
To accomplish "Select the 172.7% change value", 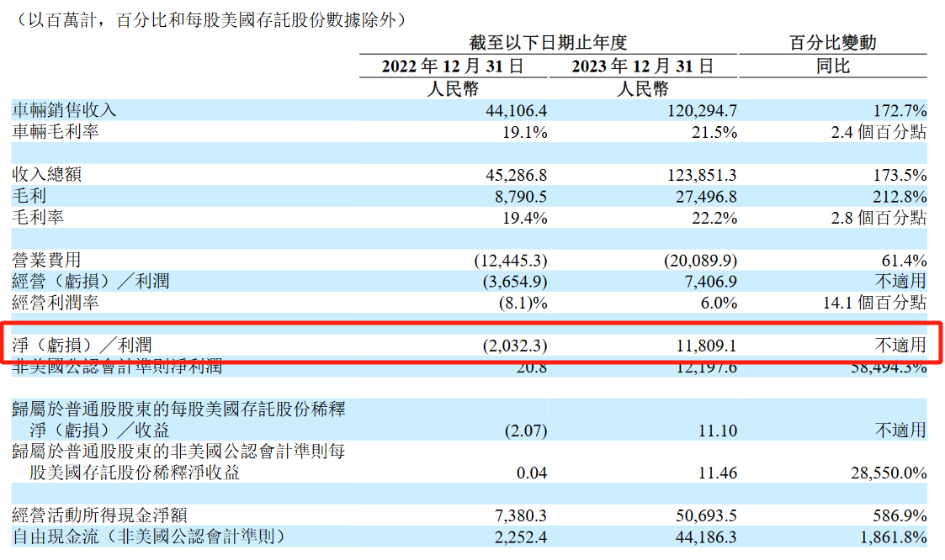I will click(900, 111).
